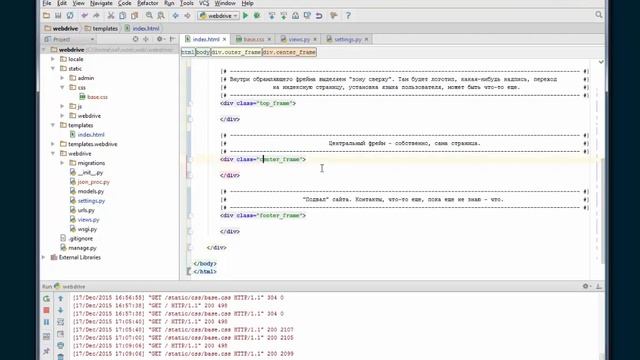Expand the locale folder
The image size is (640, 360).
coord(53,59)
